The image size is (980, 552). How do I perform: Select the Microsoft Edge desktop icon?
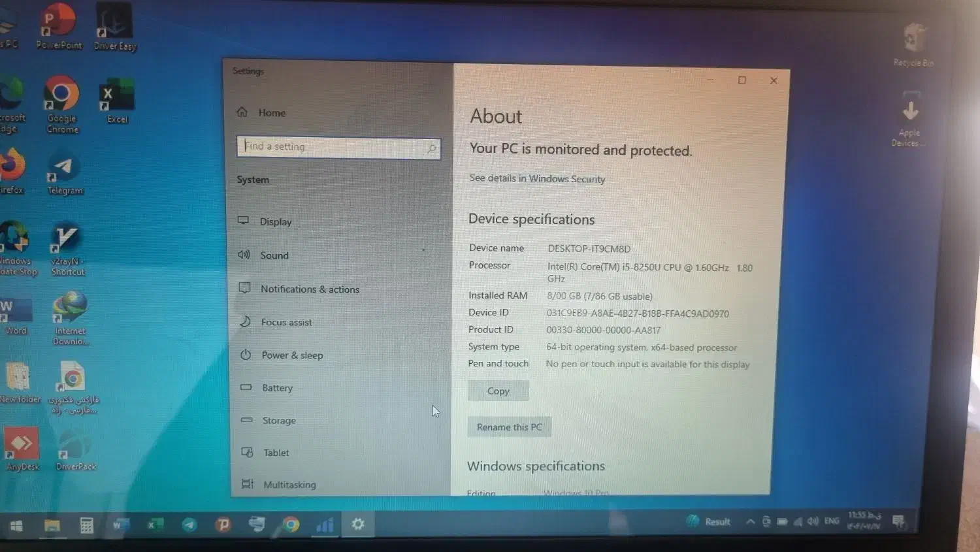[12, 105]
